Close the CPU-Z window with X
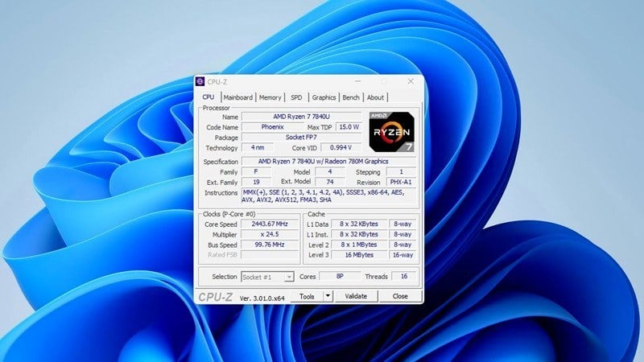Screen dimensions: 644x362 click(x=411, y=81)
